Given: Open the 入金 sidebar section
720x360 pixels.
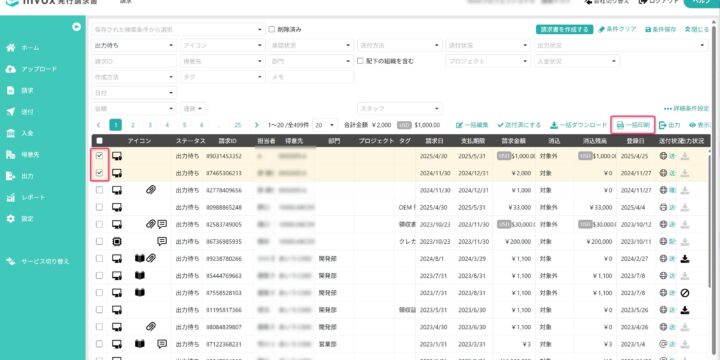Looking at the screenshot, I should point(27,133).
